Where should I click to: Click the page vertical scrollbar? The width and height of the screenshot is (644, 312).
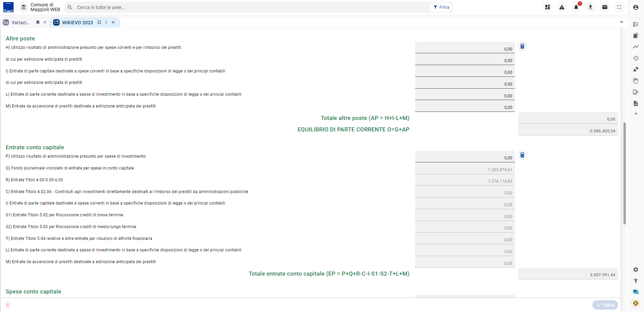point(624,173)
